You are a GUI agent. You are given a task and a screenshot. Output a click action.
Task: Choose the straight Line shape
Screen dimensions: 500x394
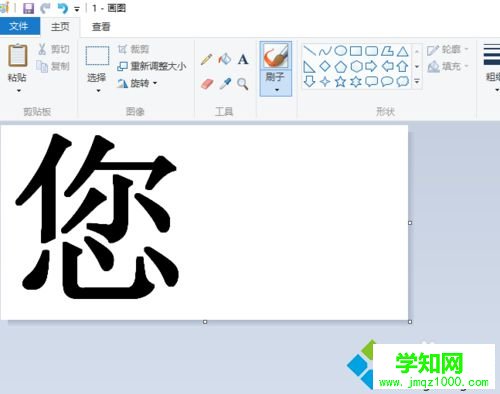click(310, 51)
